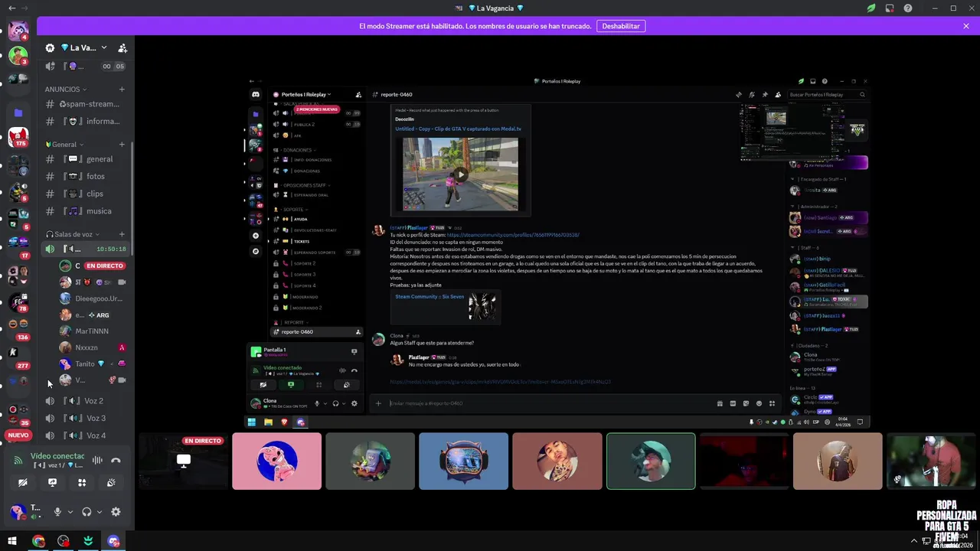Select voice user Nxxxzn
Screen dimensions: 980x551
tap(92, 347)
